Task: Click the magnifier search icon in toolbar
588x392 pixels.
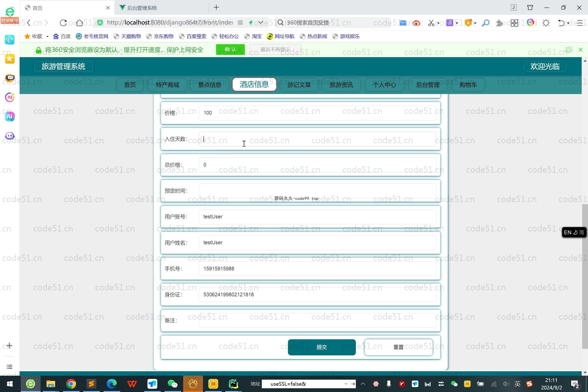Action: pyautogui.click(x=486, y=23)
